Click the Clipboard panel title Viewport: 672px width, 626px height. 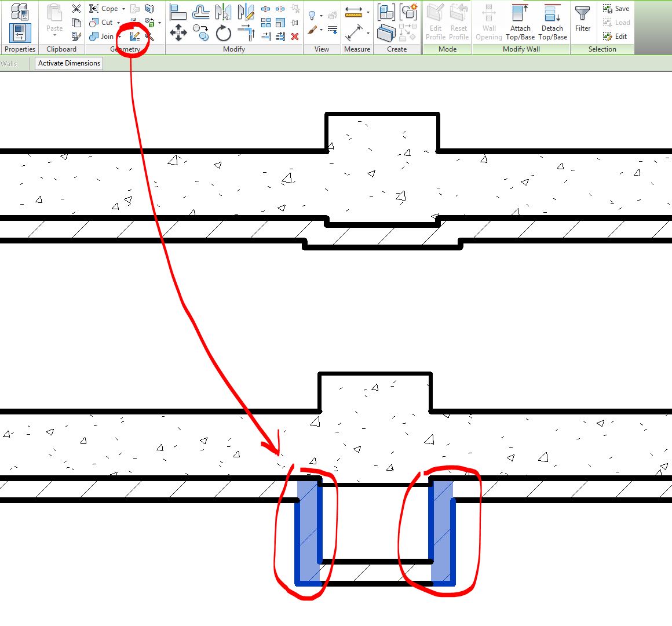pos(61,49)
